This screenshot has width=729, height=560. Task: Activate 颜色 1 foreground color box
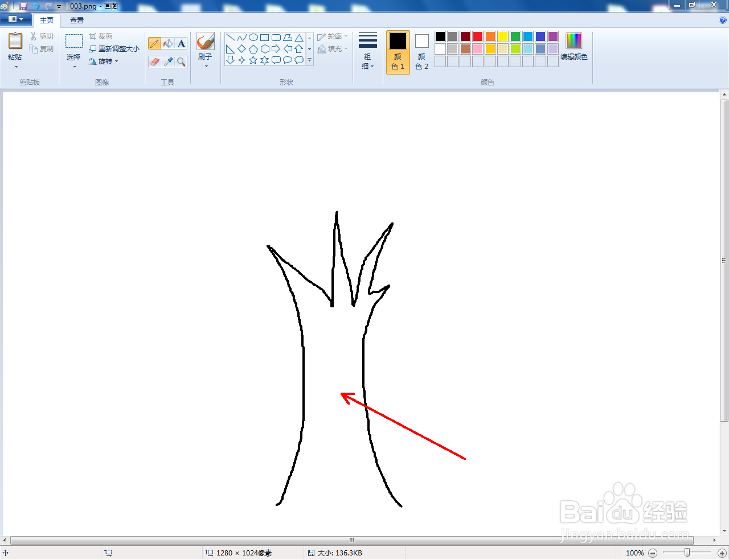point(398,52)
